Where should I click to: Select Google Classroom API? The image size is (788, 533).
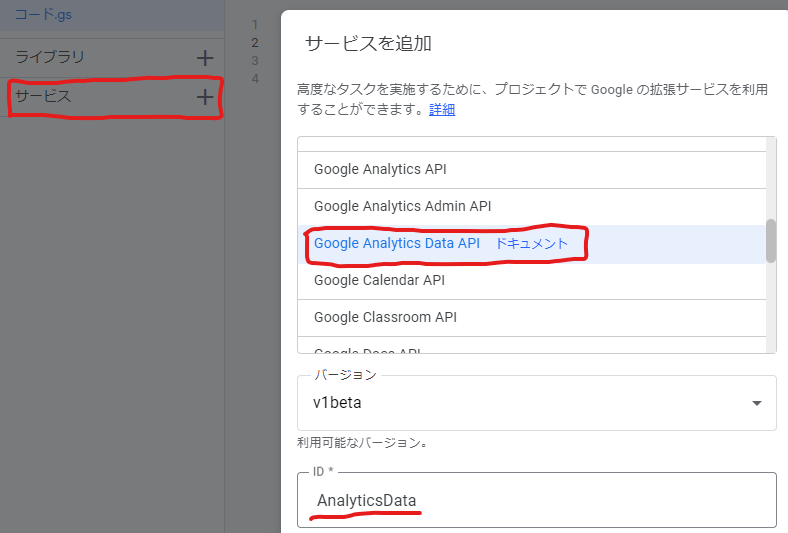(x=532, y=317)
